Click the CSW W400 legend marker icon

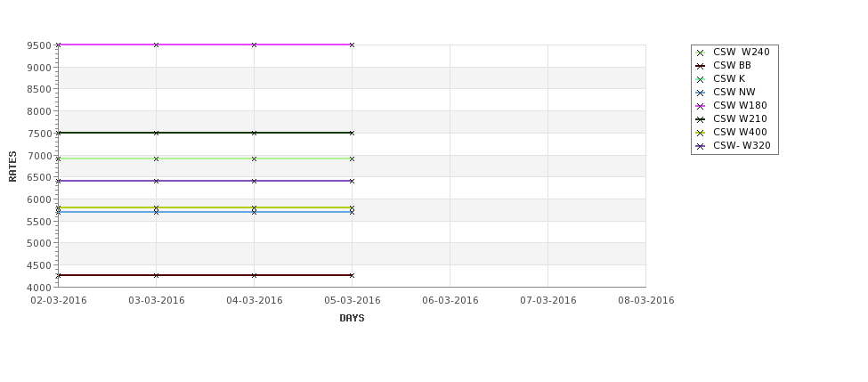coord(701,133)
